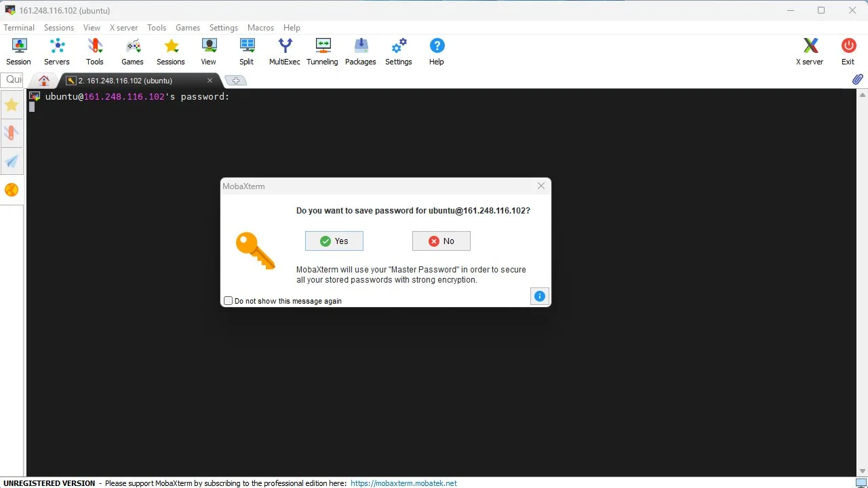
Task: Select the Split terminal icon
Action: [247, 52]
